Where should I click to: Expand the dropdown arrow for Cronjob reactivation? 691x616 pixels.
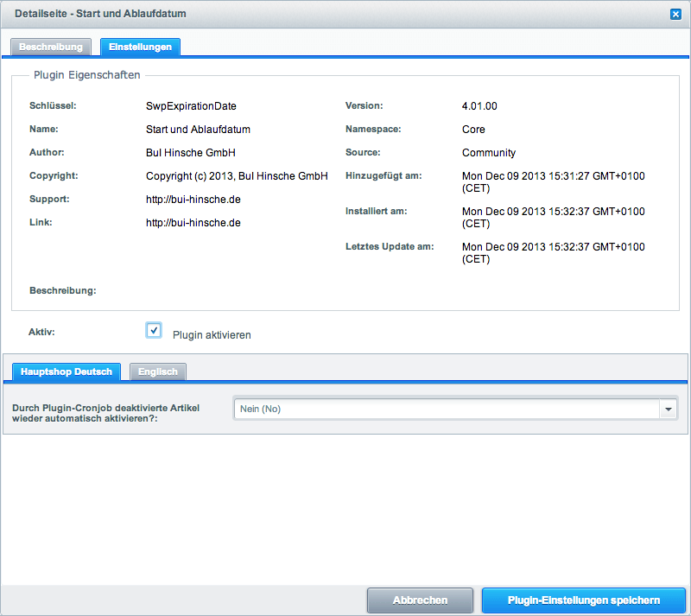click(668, 409)
